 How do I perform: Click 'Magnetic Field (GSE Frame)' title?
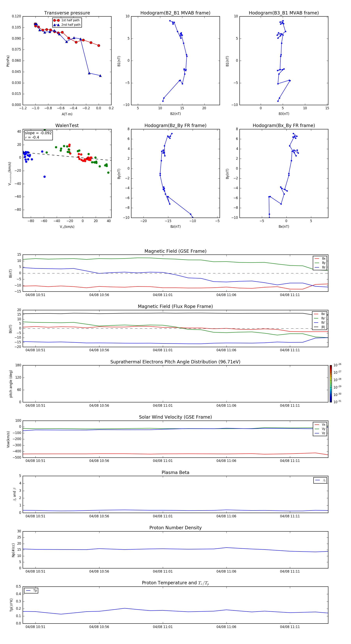tap(175, 251)
